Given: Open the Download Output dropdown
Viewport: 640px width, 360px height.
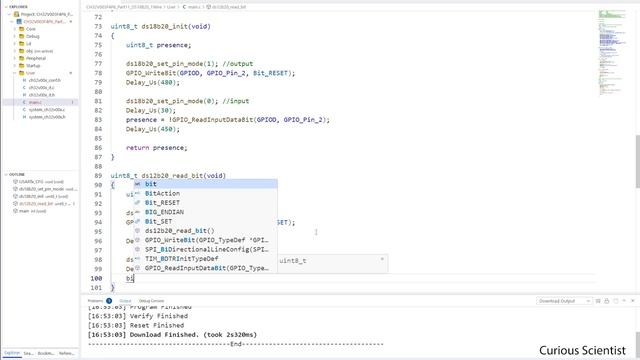Looking at the screenshot, I should pos(564,301).
